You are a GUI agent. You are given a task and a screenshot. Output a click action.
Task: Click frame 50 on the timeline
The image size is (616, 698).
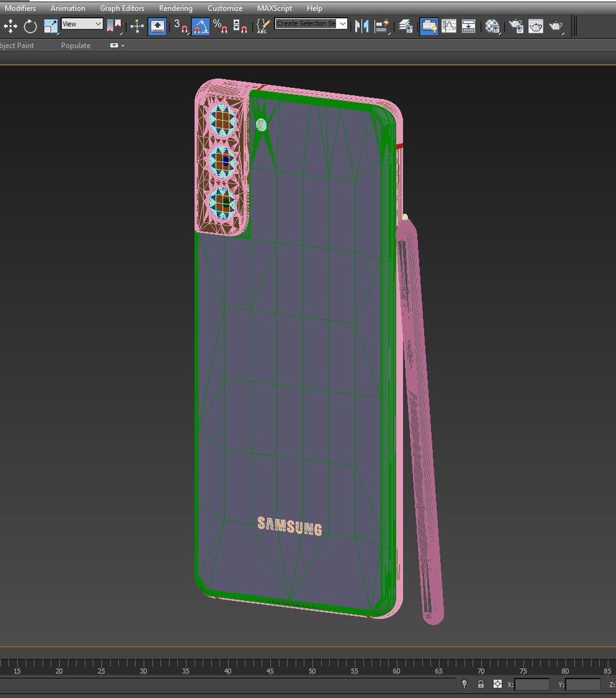point(312,671)
